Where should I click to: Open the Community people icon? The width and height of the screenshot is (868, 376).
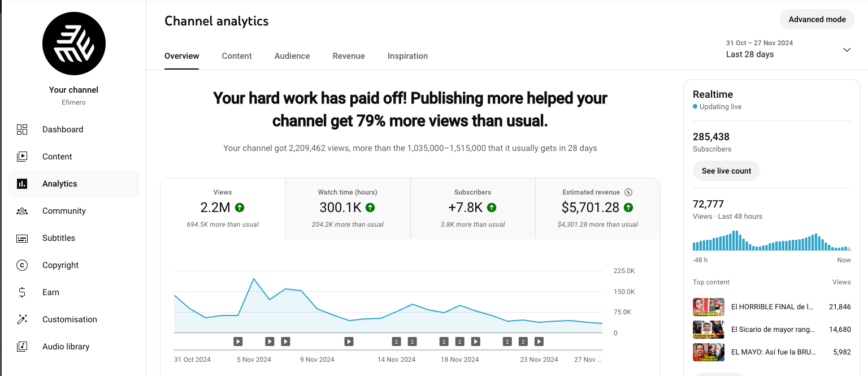(x=22, y=211)
